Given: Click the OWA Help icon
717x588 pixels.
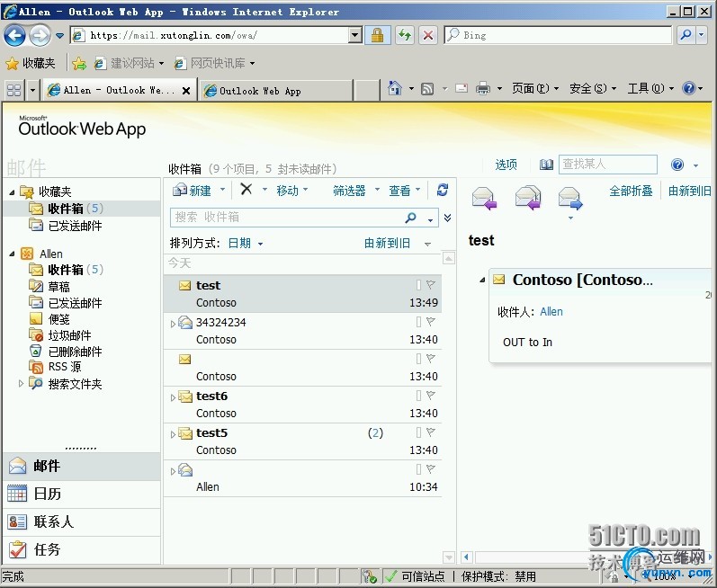Looking at the screenshot, I should pyautogui.click(x=677, y=165).
